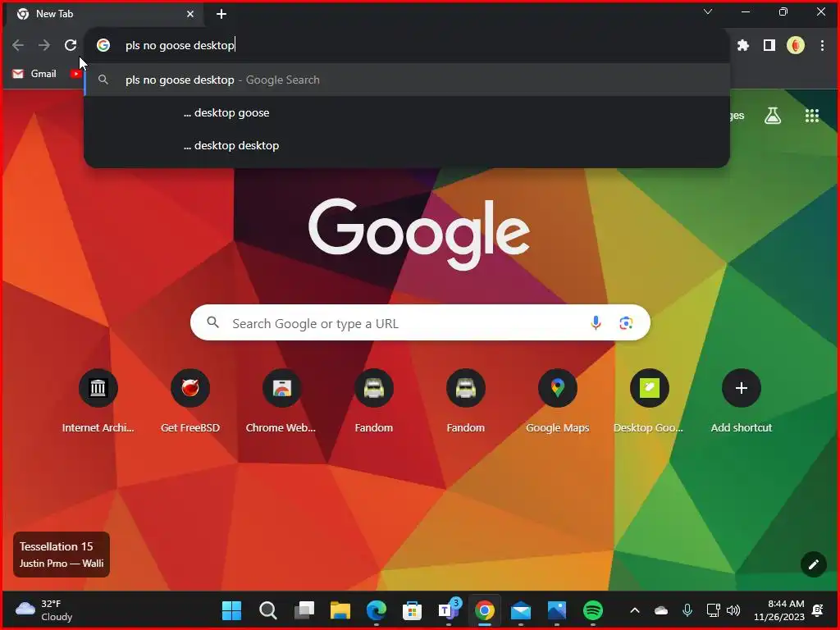Open the volume speaker tray icon
Image resolution: width=840 pixels, height=630 pixels.
[x=733, y=610]
